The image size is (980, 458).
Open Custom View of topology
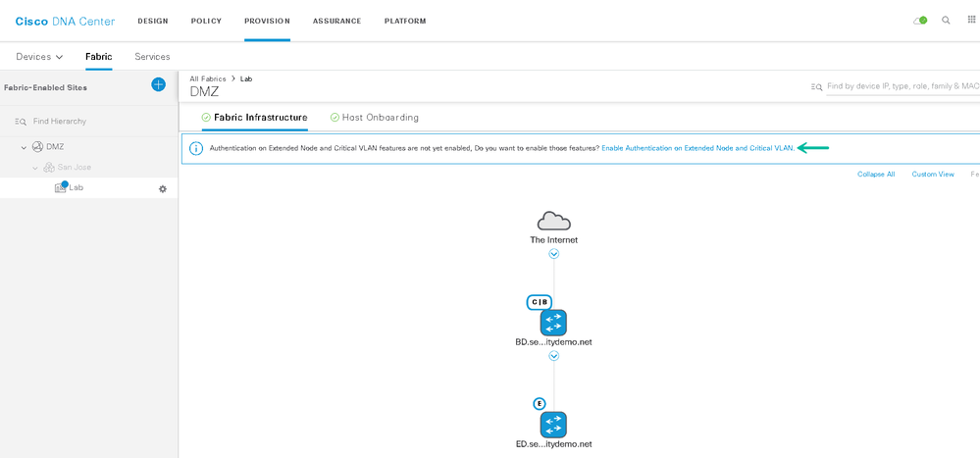(x=933, y=175)
